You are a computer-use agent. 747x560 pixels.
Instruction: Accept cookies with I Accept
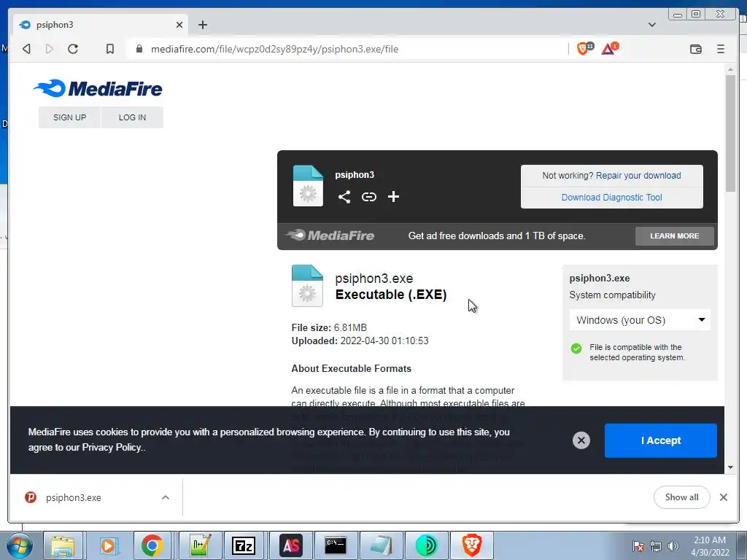coord(660,440)
